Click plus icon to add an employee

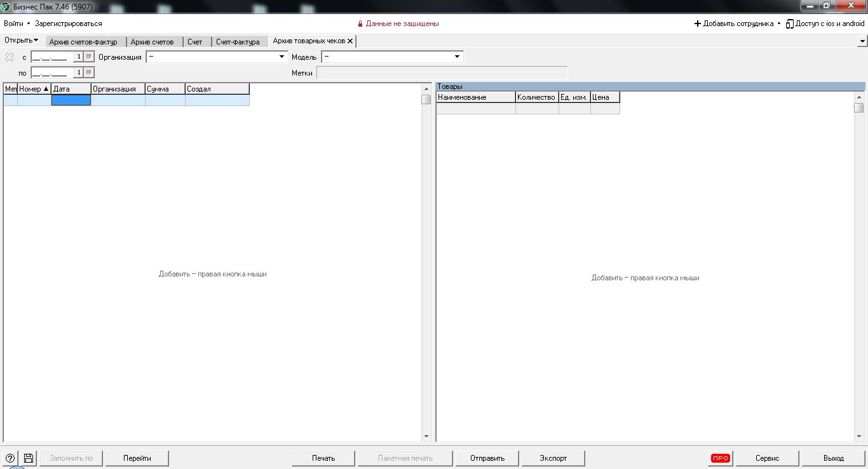[697, 24]
